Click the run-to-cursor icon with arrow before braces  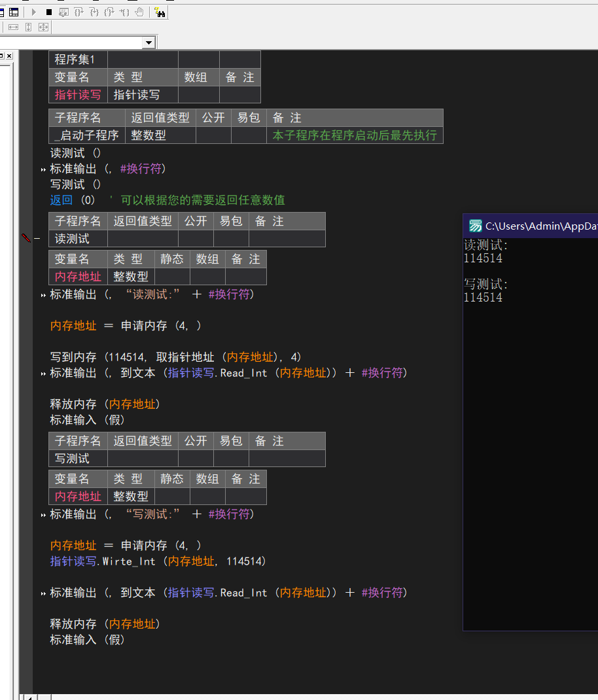(124, 12)
